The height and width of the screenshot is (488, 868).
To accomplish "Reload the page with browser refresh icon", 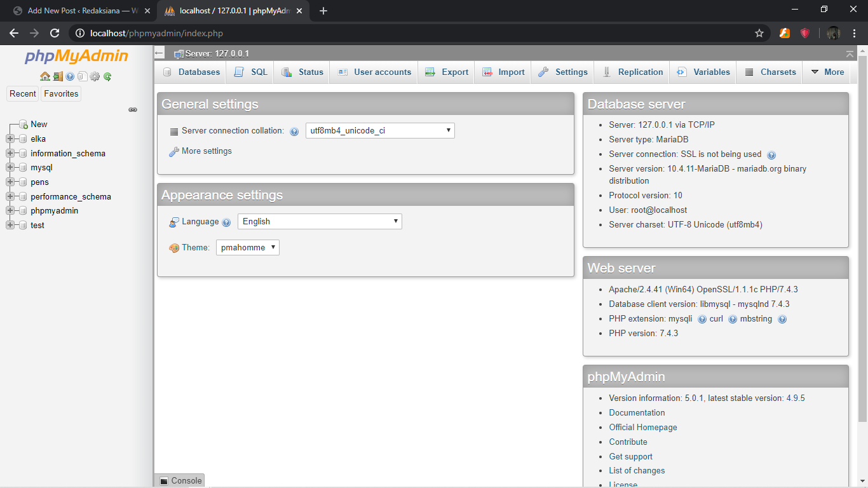I will tap(55, 33).
